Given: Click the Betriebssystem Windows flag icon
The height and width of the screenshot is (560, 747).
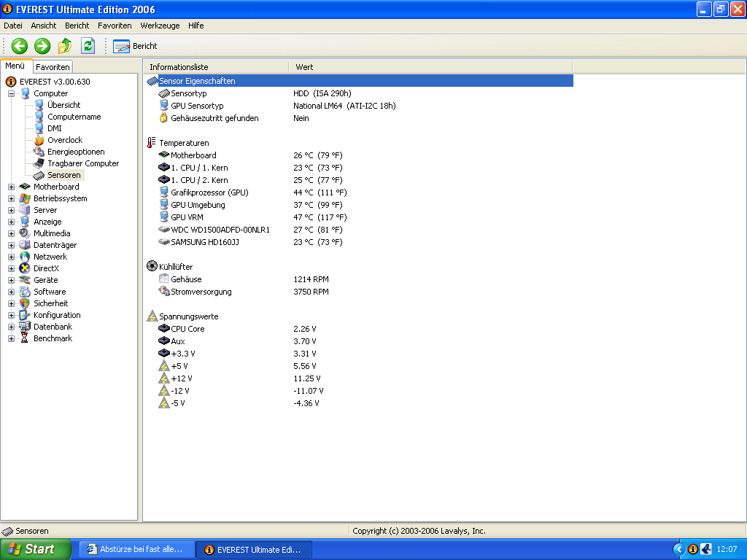Looking at the screenshot, I should click(x=25, y=198).
